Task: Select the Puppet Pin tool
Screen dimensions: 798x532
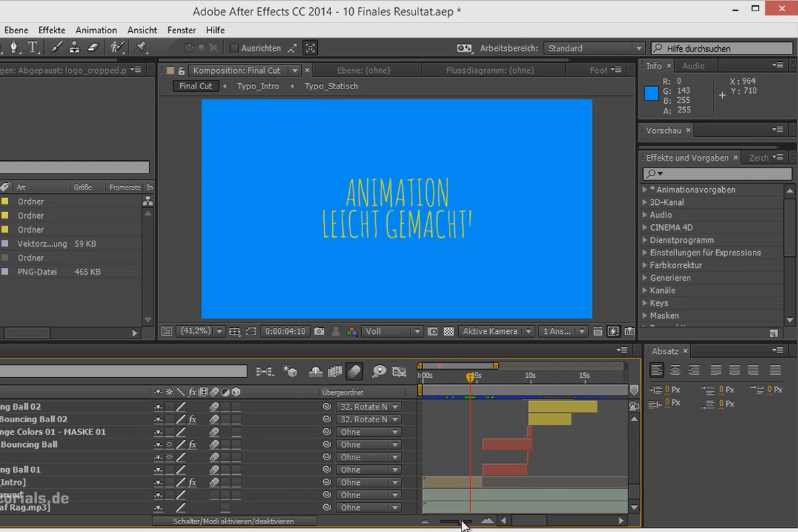Action: [x=140, y=47]
